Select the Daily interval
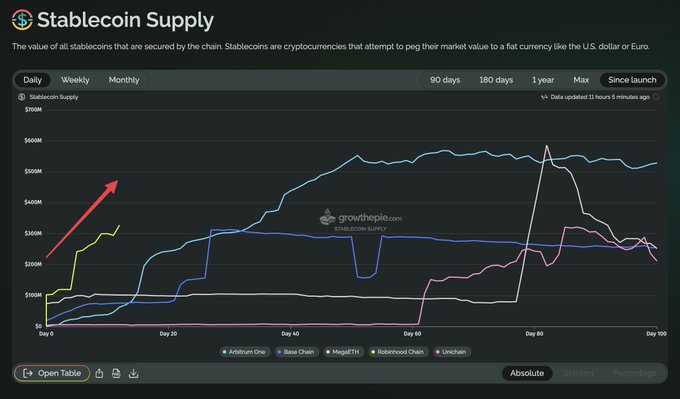The image size is (680, 399). pos(33,80)
